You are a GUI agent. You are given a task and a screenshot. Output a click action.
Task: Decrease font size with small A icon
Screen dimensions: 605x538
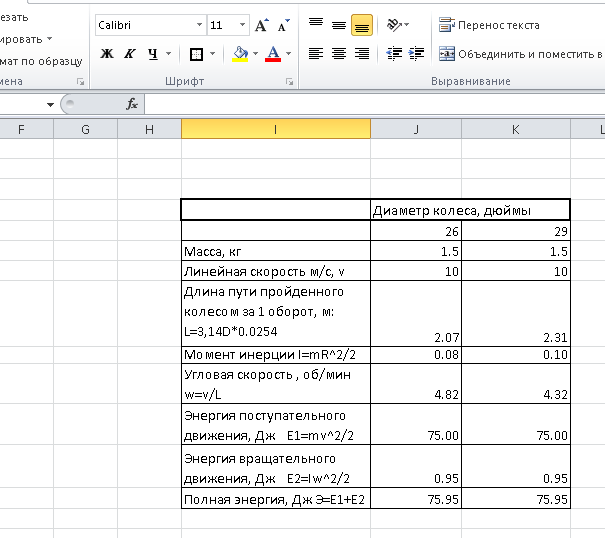(284, 25)
